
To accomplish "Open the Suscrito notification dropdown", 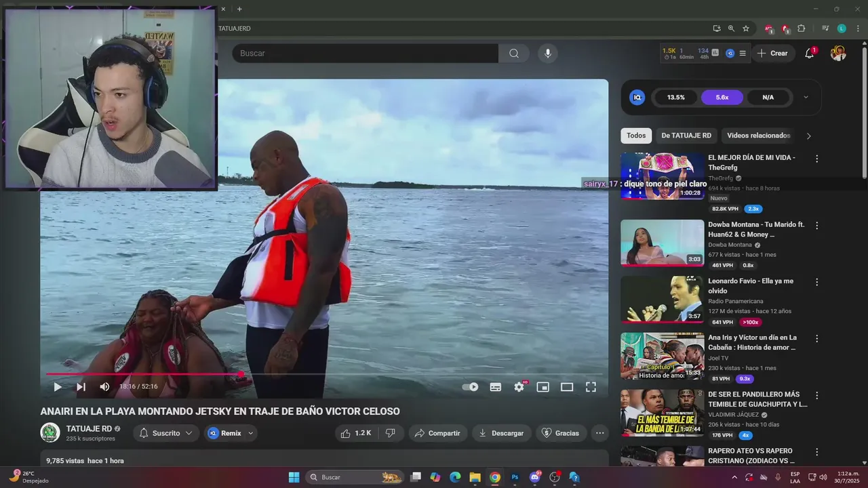I will coord(166,433).
